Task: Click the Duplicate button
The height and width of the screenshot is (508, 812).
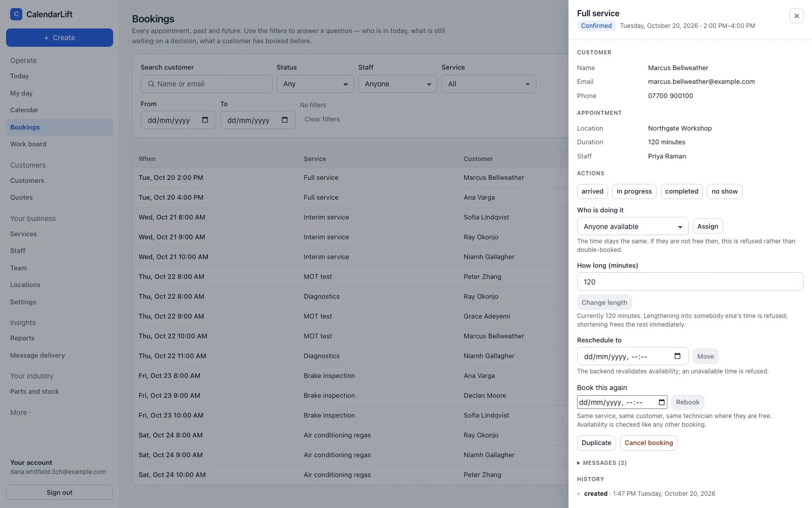Action: [596, 443]
